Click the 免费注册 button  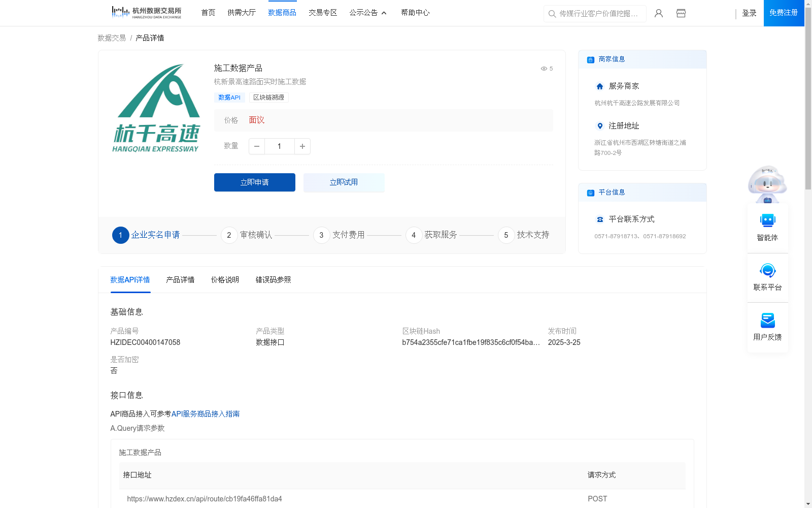(784, 13)
